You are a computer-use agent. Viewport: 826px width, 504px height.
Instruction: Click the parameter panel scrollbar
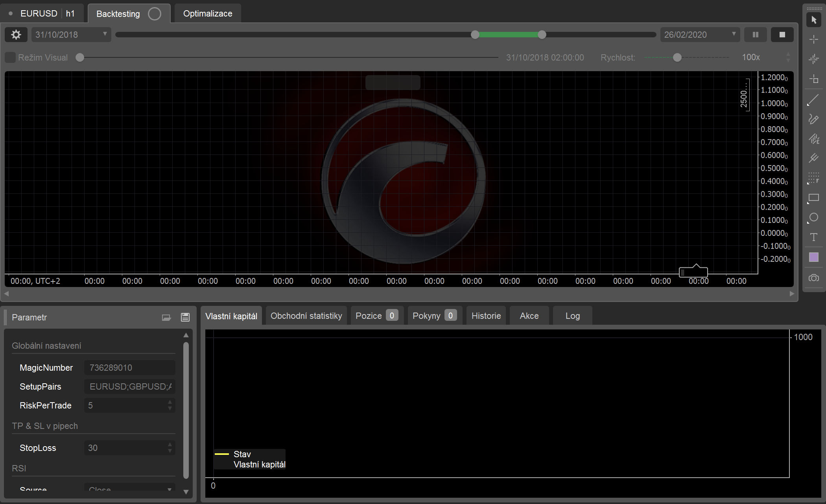pos(186,410)
